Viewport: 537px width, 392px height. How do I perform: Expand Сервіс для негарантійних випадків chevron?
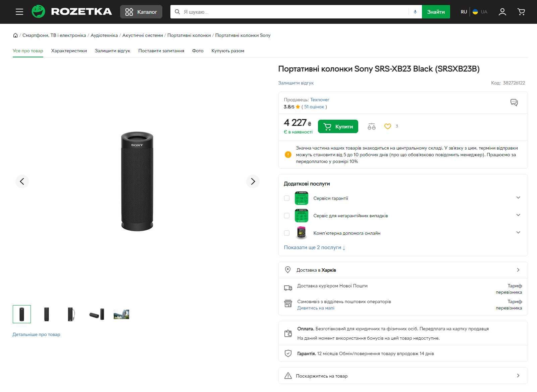pyautogui.click(x=518, y=215)
